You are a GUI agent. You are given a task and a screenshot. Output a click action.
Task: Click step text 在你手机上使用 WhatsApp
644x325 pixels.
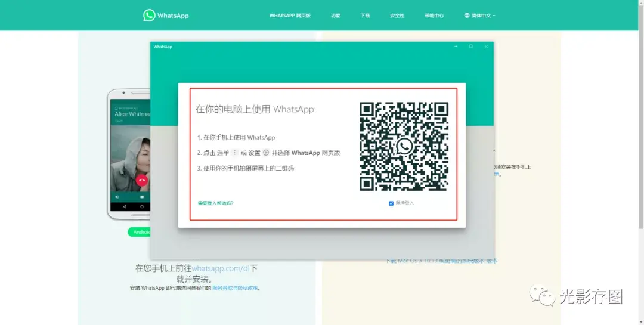tap(239, 138)
